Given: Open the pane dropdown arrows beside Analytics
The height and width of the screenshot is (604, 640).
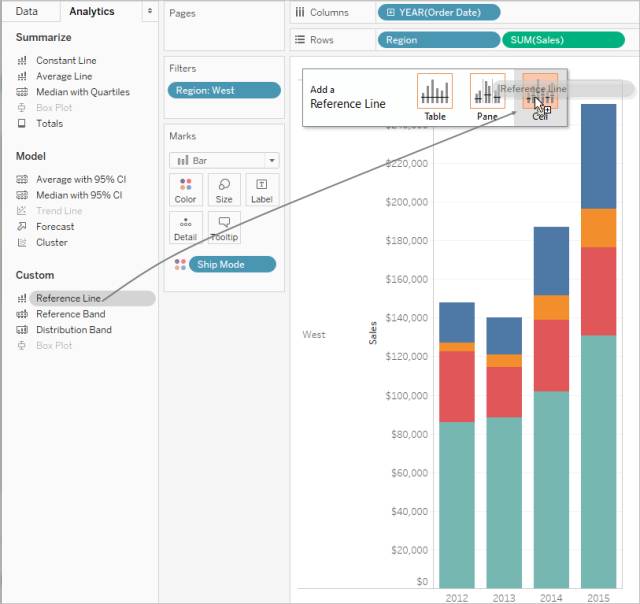Looking at the screenshot, I should coord(150,11).
